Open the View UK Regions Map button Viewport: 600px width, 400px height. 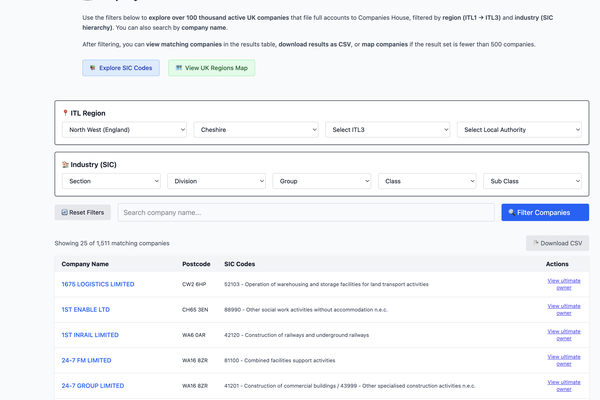210,68
